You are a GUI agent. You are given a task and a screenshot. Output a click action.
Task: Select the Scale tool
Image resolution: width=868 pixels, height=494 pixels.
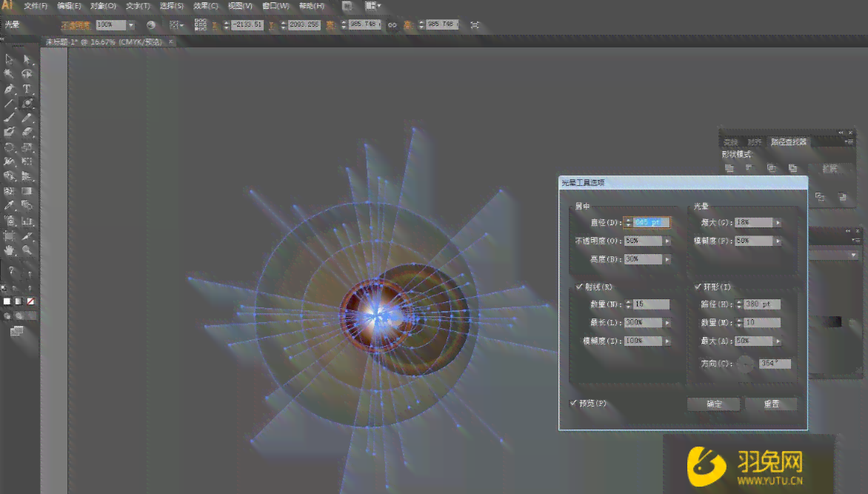[27, 147]
